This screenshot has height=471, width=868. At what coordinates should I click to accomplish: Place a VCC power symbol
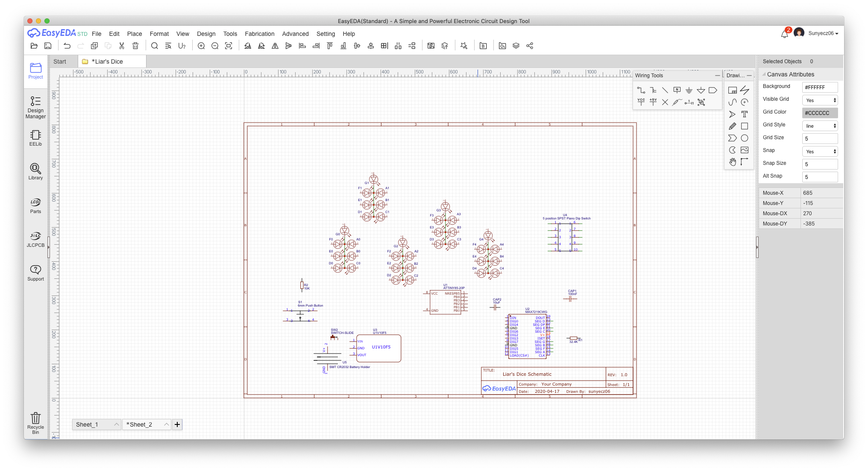point(641,102)
